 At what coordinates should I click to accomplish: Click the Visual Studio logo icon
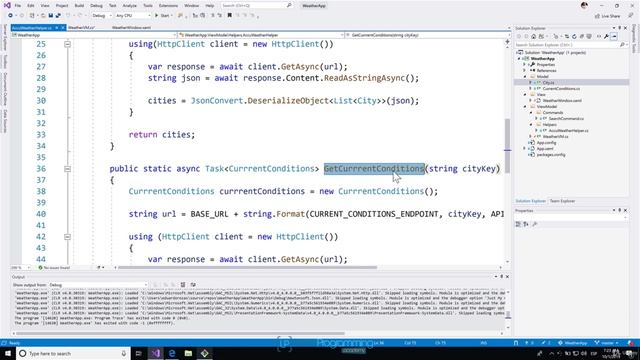pos(7,5)
